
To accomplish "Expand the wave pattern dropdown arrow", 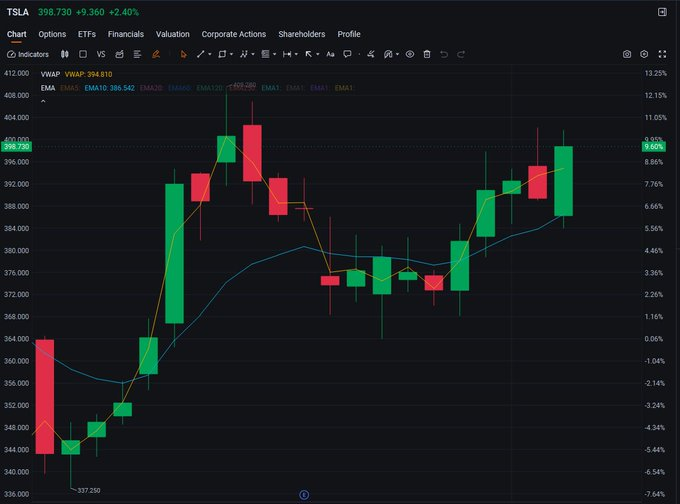I will [x=253, y=54].
